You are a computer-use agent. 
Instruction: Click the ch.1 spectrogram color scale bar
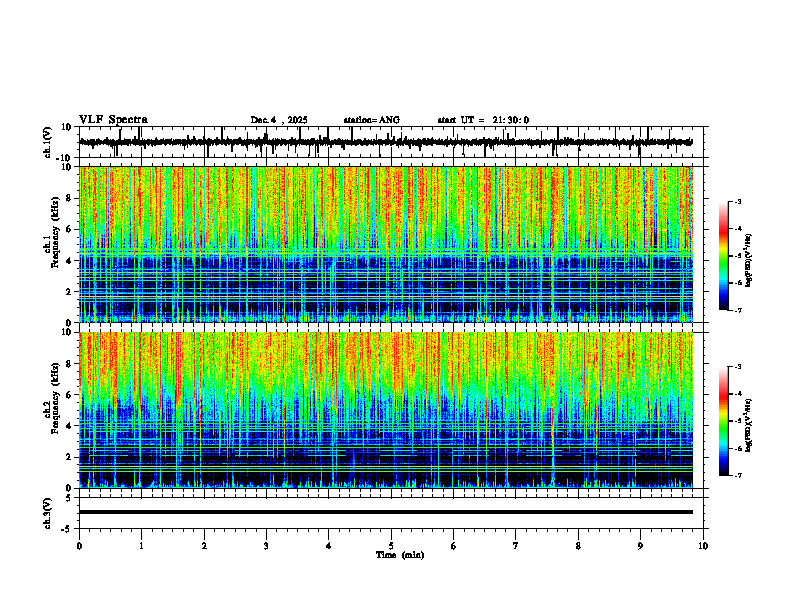click(x=724, y=256)
